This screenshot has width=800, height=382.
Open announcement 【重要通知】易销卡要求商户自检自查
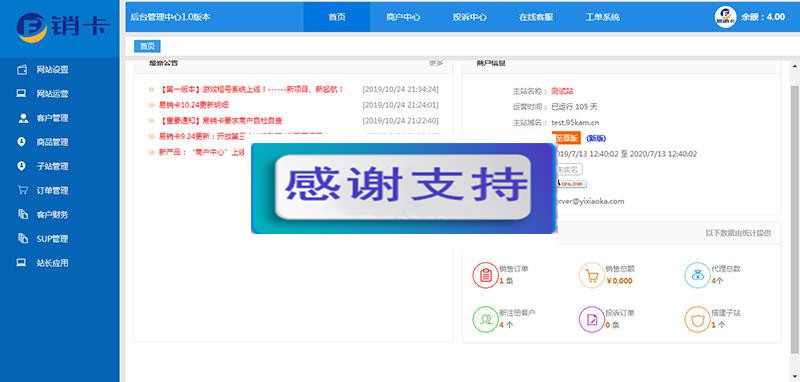220,121
